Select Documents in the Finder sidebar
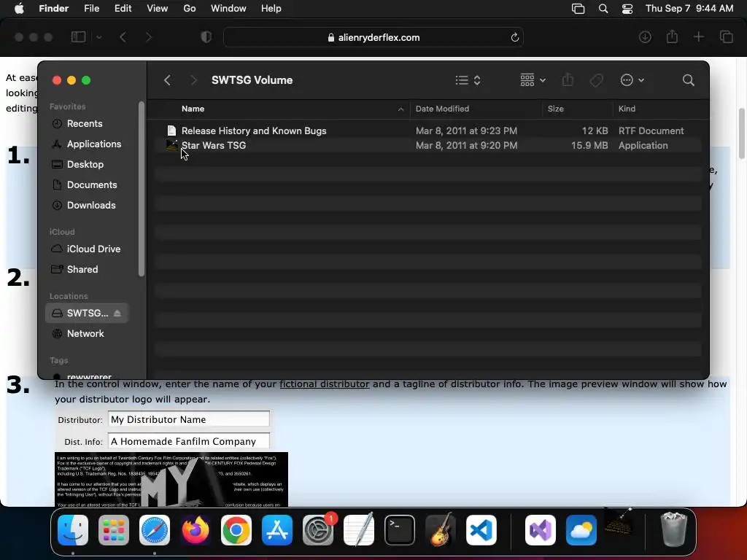Viewport: 747px width, 560px height. (88, 184)
